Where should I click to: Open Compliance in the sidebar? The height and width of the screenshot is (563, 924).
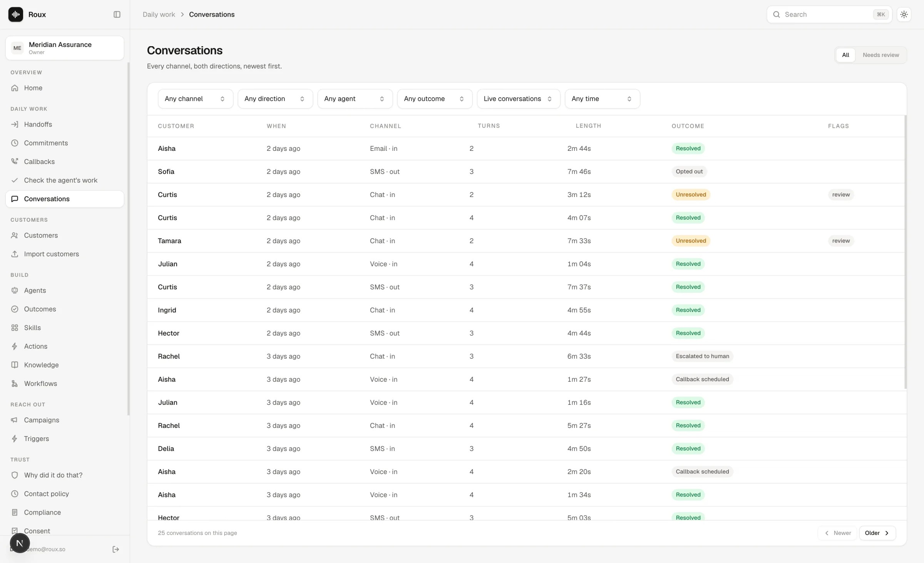[x=65, y=512]
